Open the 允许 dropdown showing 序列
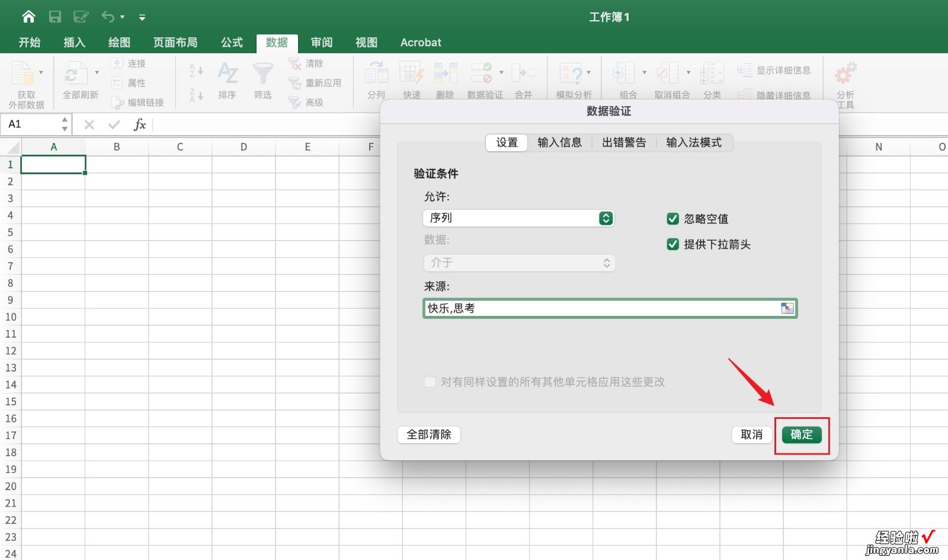Viewport: 948px width, 560px height. pos(518,218)
